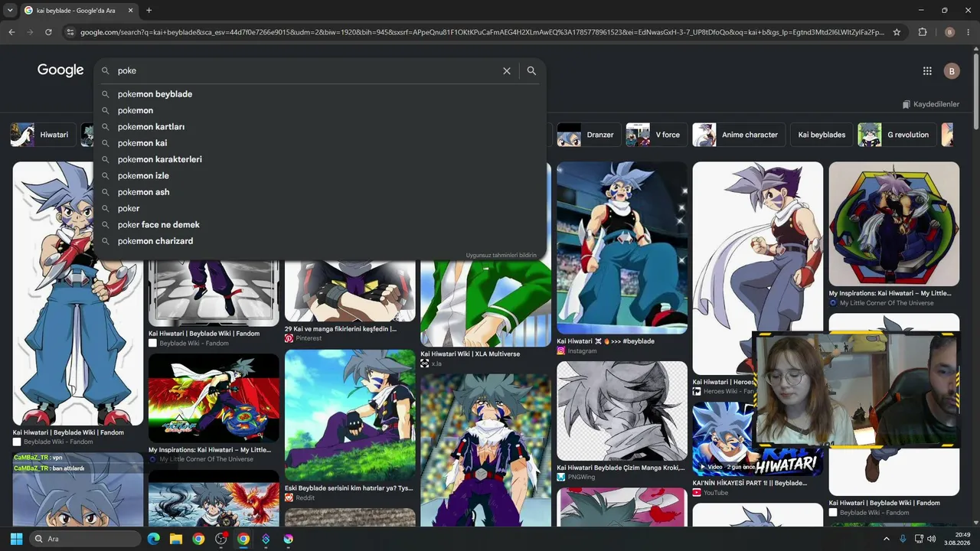The height and width of the screenshot is (551, 980).
Task: Click the microphone icon in the system tray
Action: [903, 539]
